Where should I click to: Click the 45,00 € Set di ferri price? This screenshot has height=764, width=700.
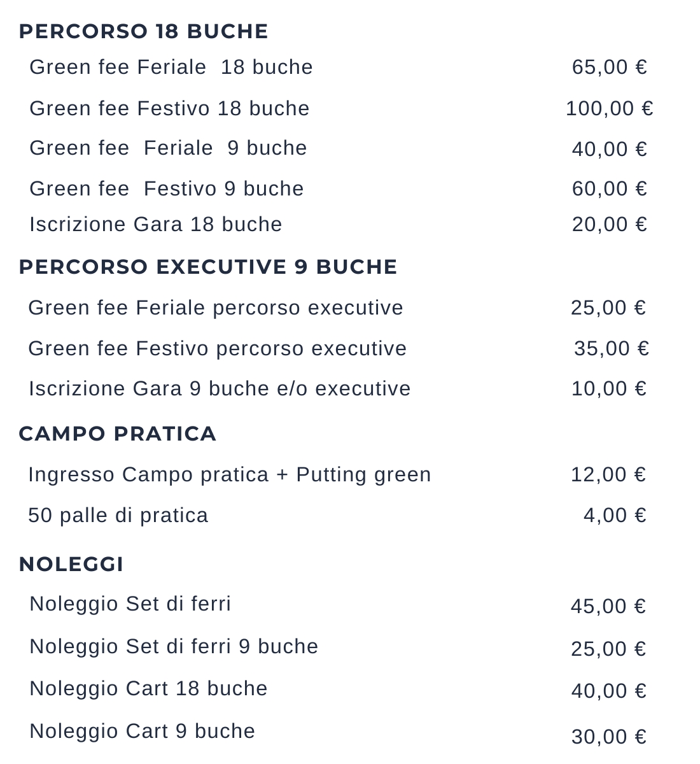click(608, 606)
